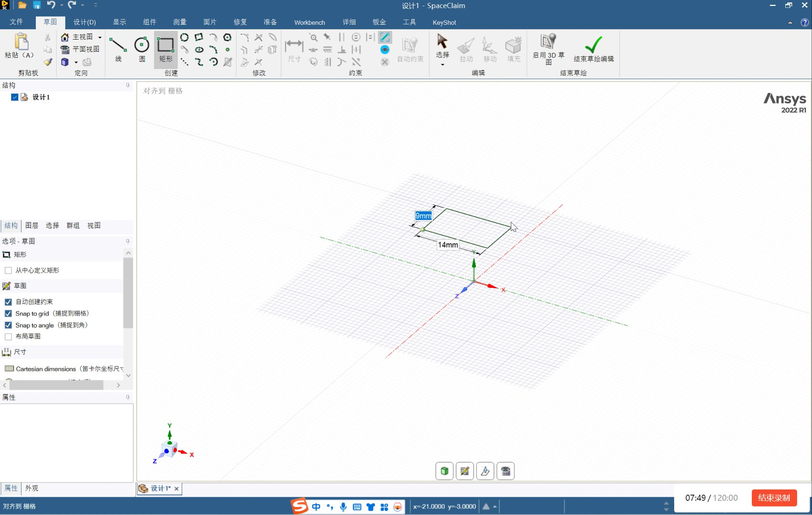This screenshot has height=515, width=812.
Task: Click the Save disk icon in title bar
Action: point(37,5)
